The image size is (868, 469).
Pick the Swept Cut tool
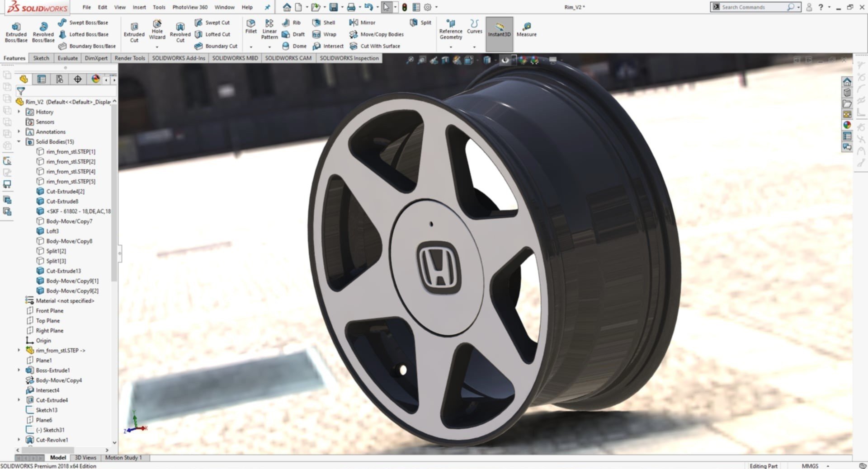pyautogui.click(x=212, y=23)
